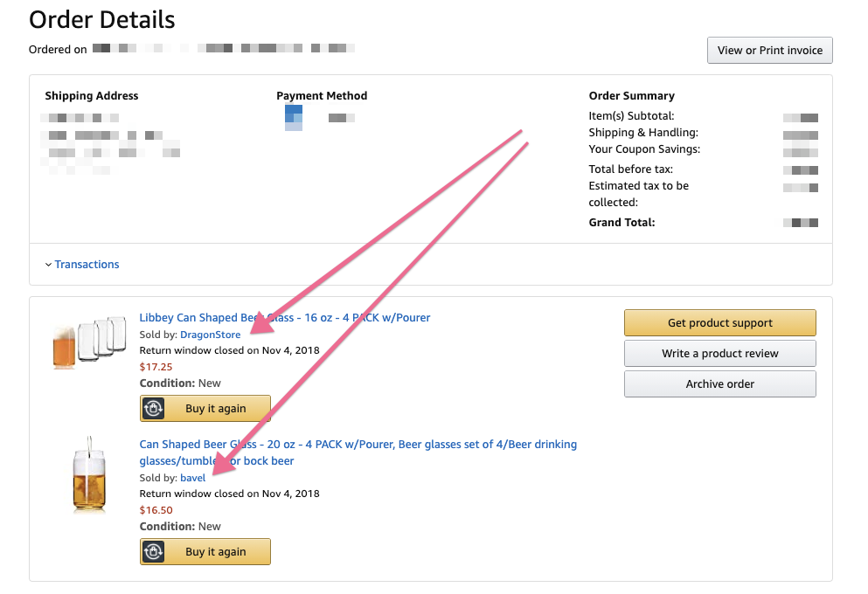The width and height of the screenshot is (868, 594).
Task: Expand the Transactions section chevron
Action: click(x=47, y=265)
